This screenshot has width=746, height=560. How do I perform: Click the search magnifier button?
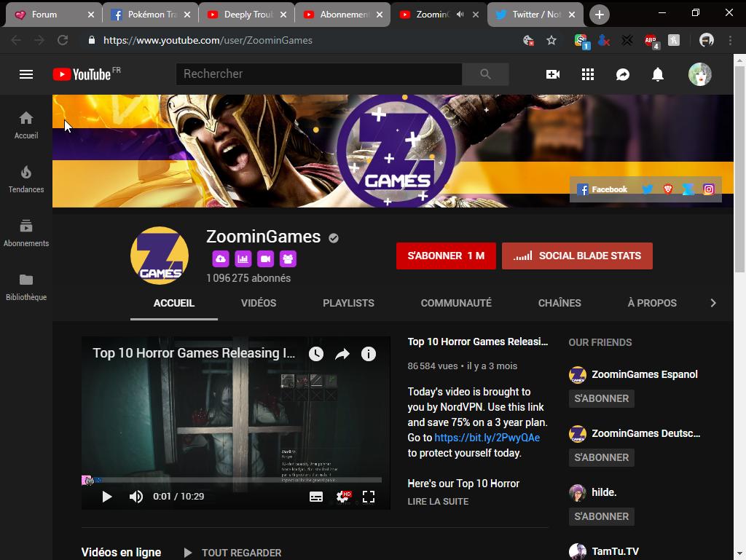click(485, 74)
